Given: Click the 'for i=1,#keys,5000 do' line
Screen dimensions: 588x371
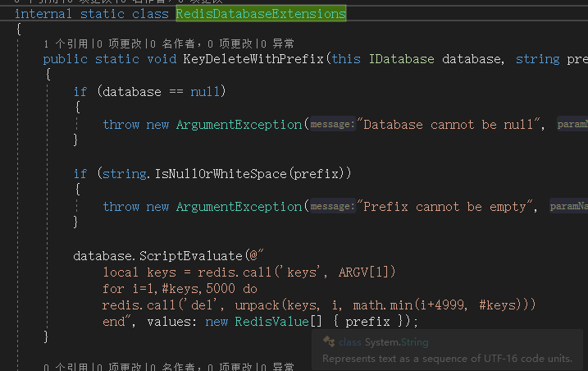Looking at the screenshot, I should click(180, 288).
